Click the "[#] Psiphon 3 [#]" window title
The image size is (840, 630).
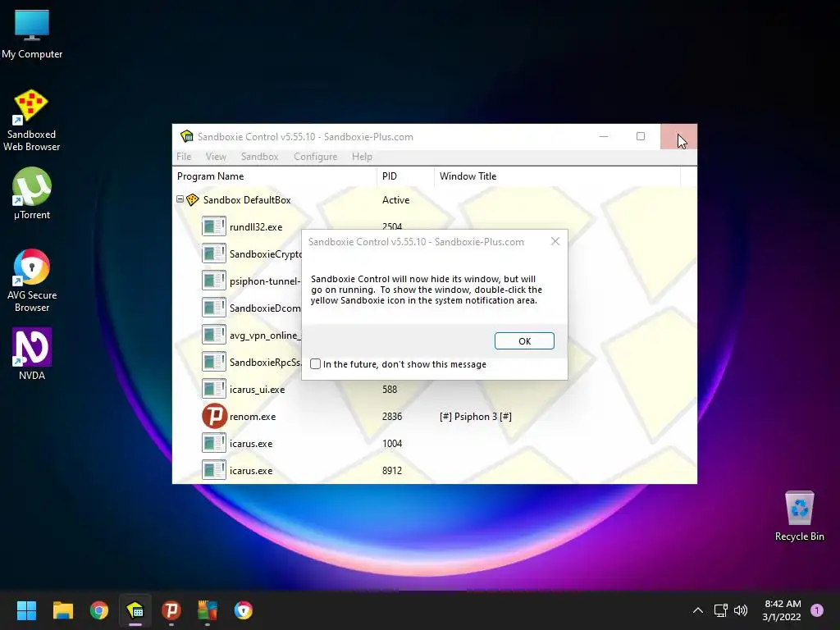(x=475, y=416)
